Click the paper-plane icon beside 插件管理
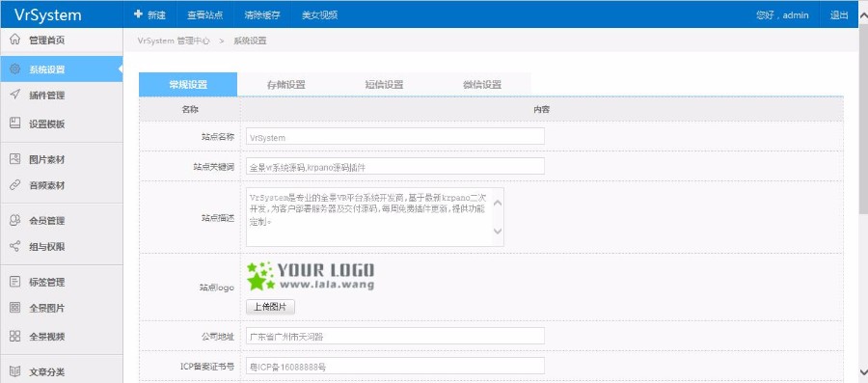This screenshot has width=868, height=383. [14, 95]
